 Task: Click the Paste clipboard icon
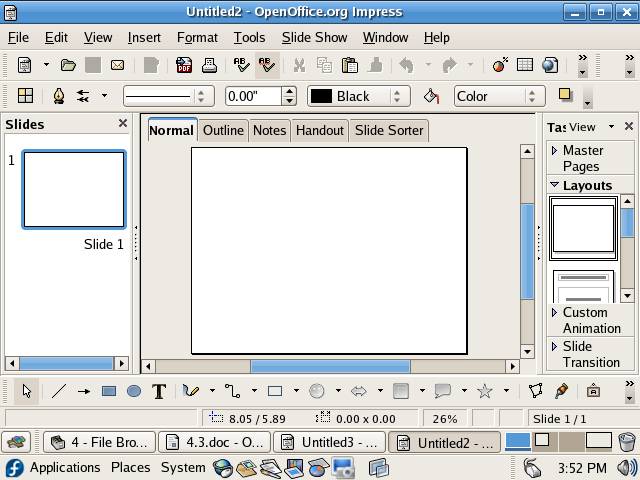(349, 65)
